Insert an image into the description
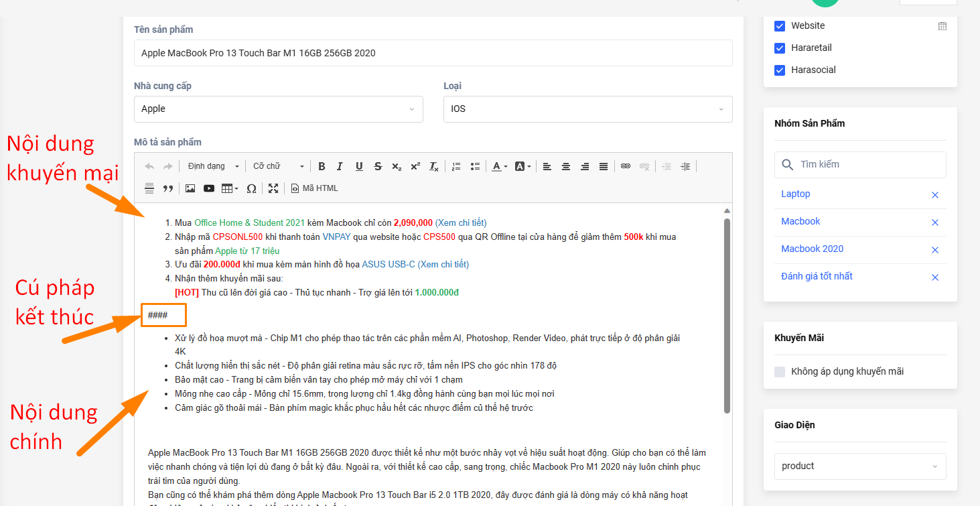The image size is (980, 506). [190, 188]
